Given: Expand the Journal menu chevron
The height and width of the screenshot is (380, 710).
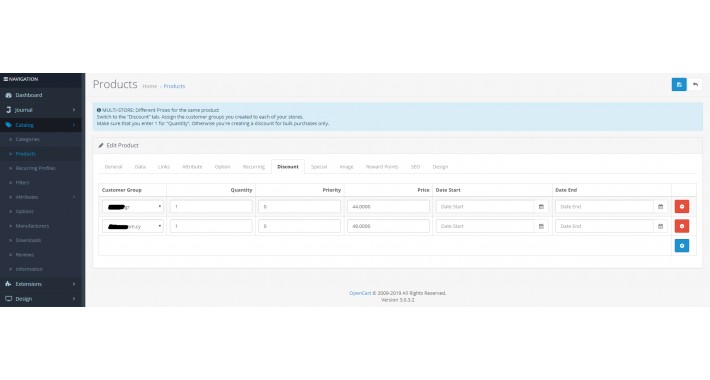Looking at the screenshot, I should tap(74, 110).
